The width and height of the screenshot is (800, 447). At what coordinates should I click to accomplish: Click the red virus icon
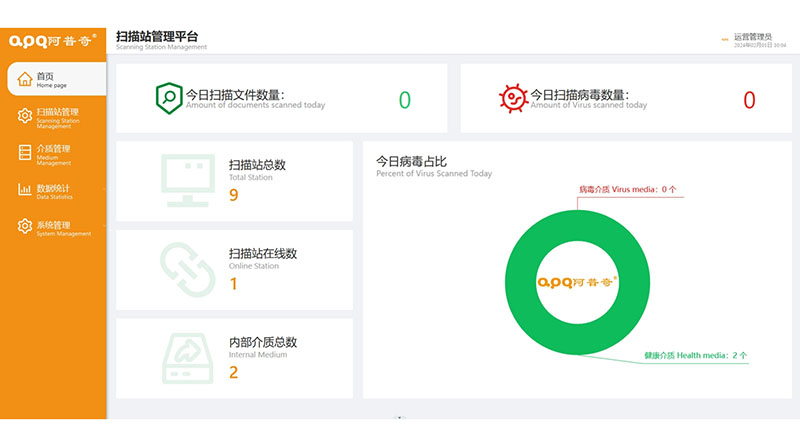[512, 98]
